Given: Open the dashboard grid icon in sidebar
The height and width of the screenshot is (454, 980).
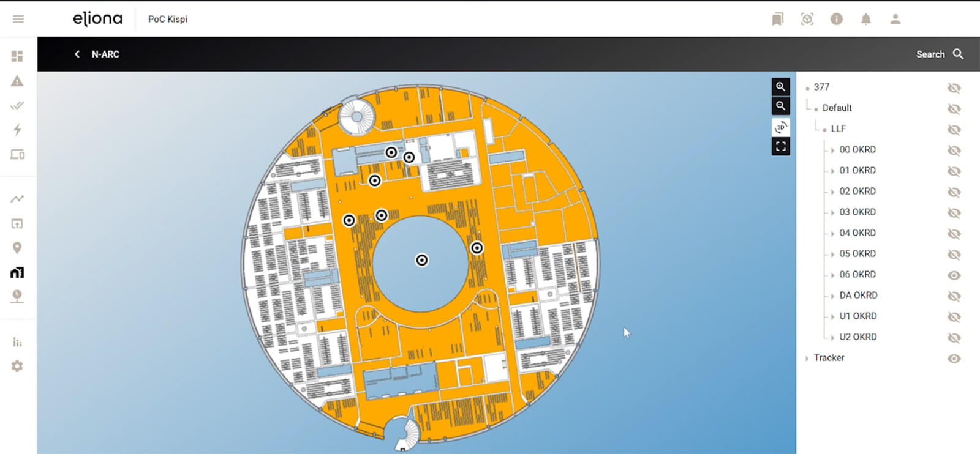Looking at the screenshot, I should [x=17, y=56].
